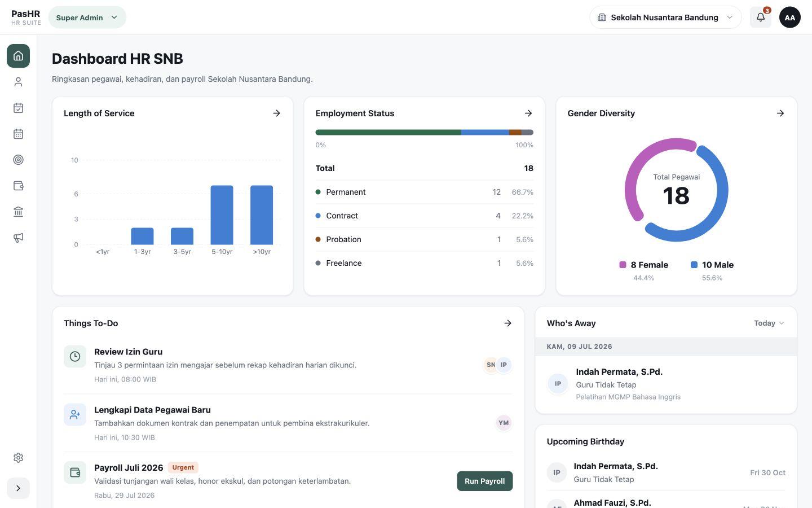Click the wallet icon for Payroll Juli 2026
The image size is (812, 508).
coord(75,472)
